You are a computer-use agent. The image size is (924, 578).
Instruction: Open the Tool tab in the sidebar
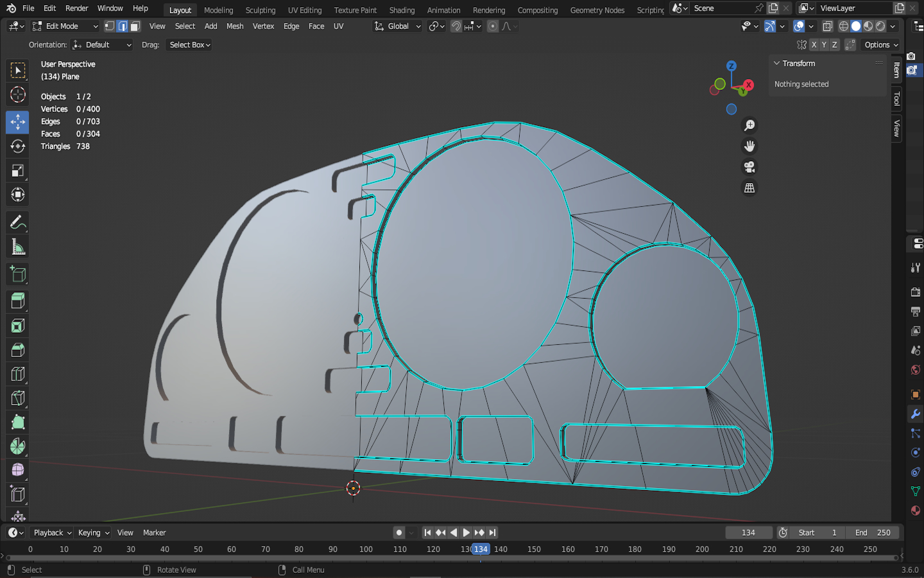(x=897, y=99)
